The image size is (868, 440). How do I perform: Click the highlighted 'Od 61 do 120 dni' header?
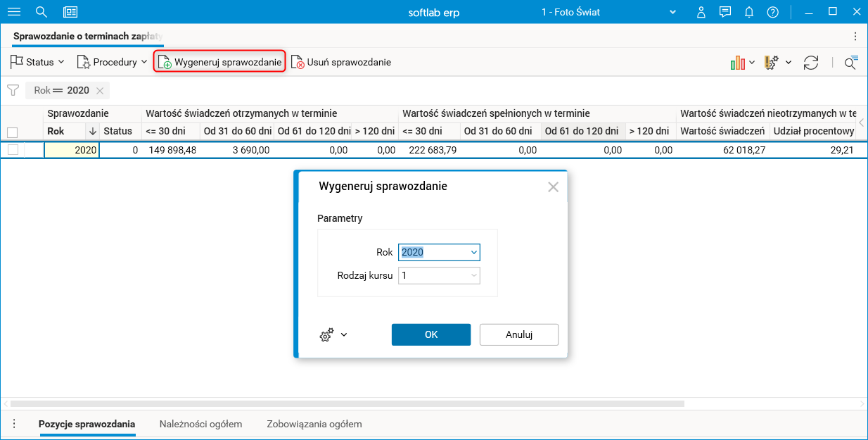[582, 131]
